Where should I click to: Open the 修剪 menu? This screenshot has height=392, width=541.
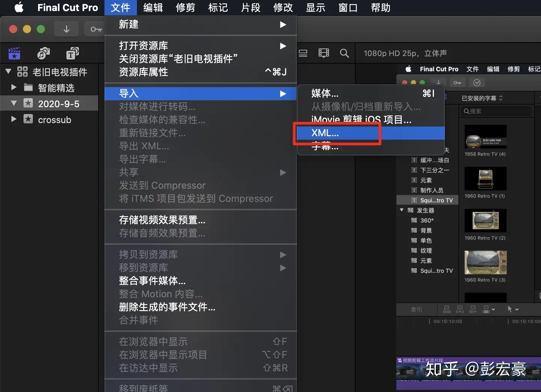[186, 8]
